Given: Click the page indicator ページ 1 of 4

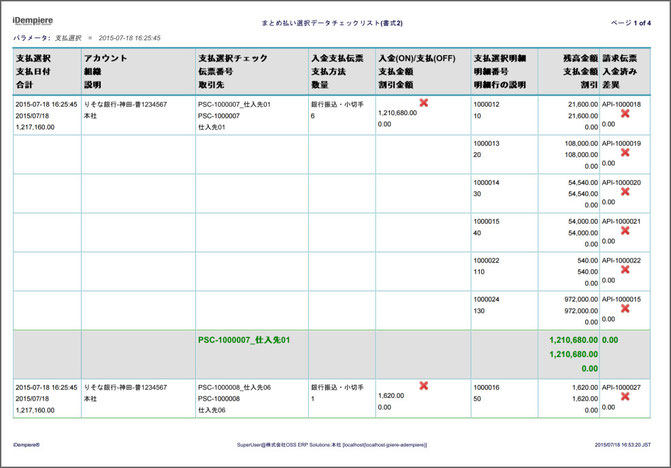Looking at the screenshot, I should click(x=631, y=23).
